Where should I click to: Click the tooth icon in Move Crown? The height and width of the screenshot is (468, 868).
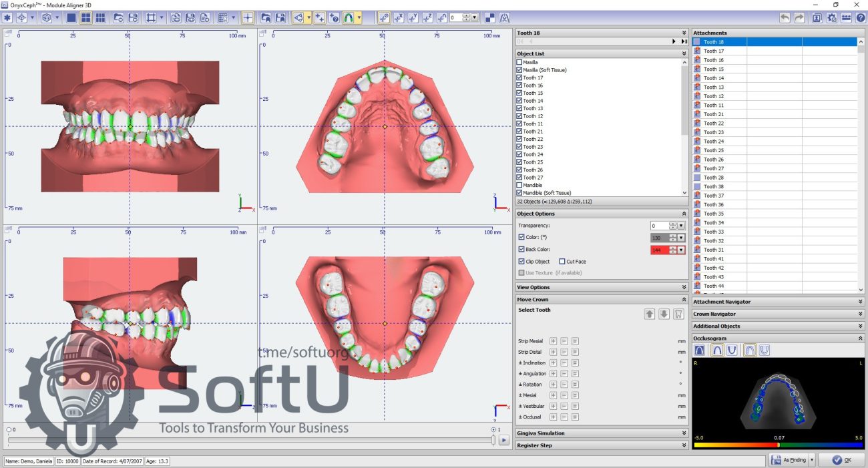coord(679,314)
